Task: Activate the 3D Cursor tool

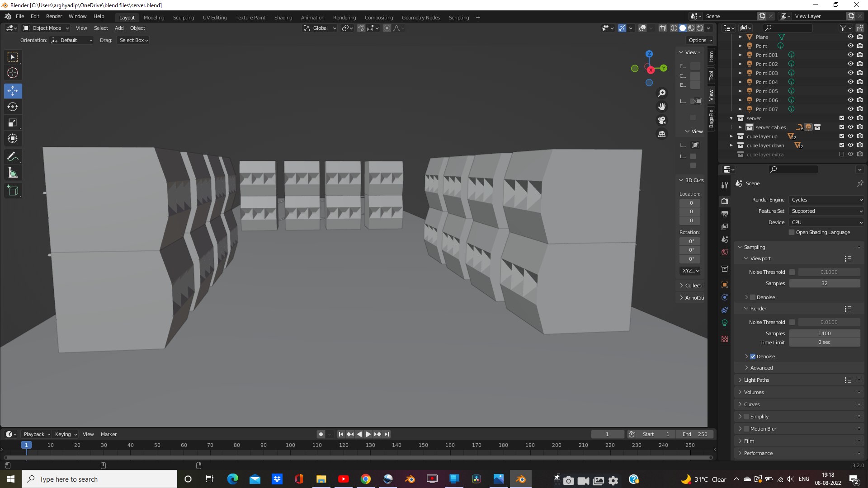Action: [x=13, y=73]
